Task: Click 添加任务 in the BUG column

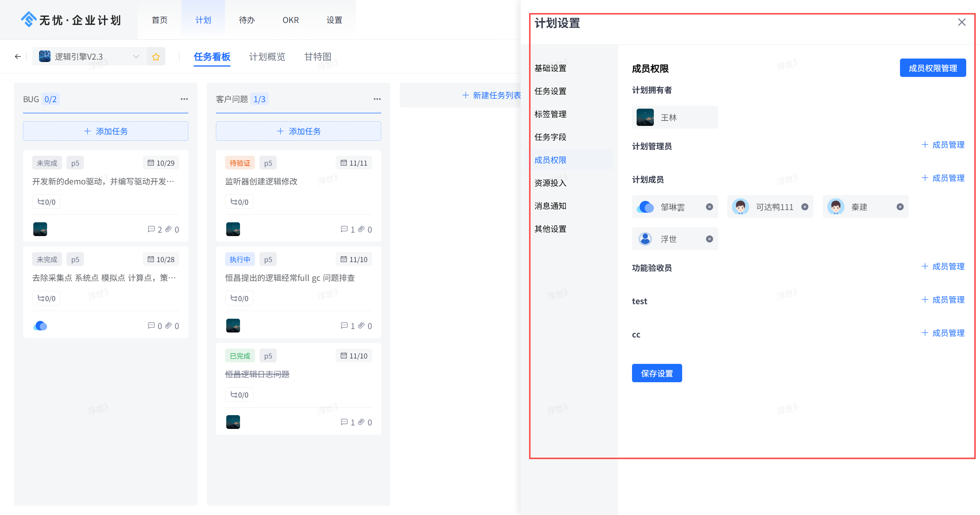Action: click(x=106, y=131)
